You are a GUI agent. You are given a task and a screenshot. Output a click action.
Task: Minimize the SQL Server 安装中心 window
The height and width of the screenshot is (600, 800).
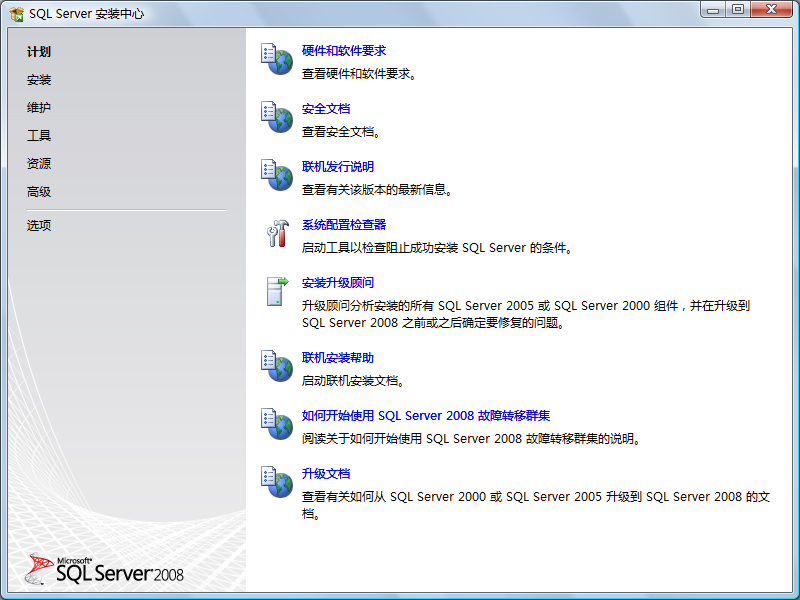point(713,10)
